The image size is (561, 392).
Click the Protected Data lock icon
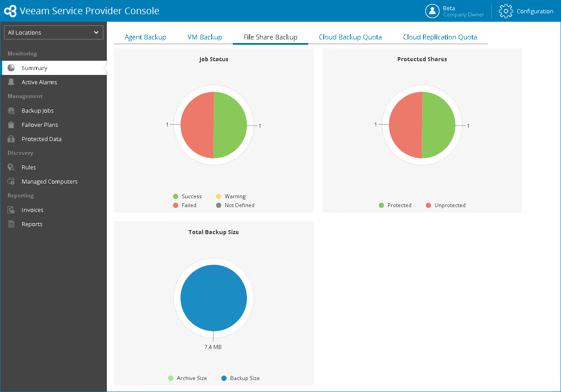coord(12,139)
